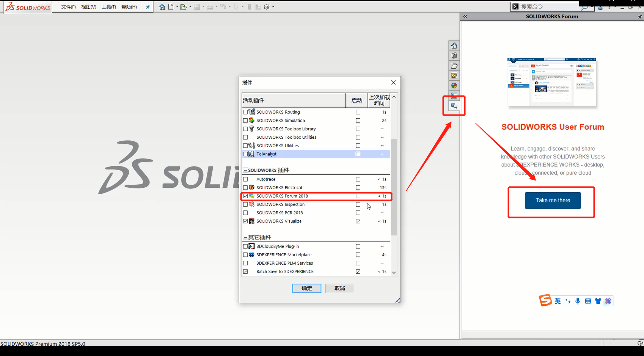Open the File Explorer task pane tab
Image resolution: width=644 pixels, height=356 pixels.
(x=454, y=66)
